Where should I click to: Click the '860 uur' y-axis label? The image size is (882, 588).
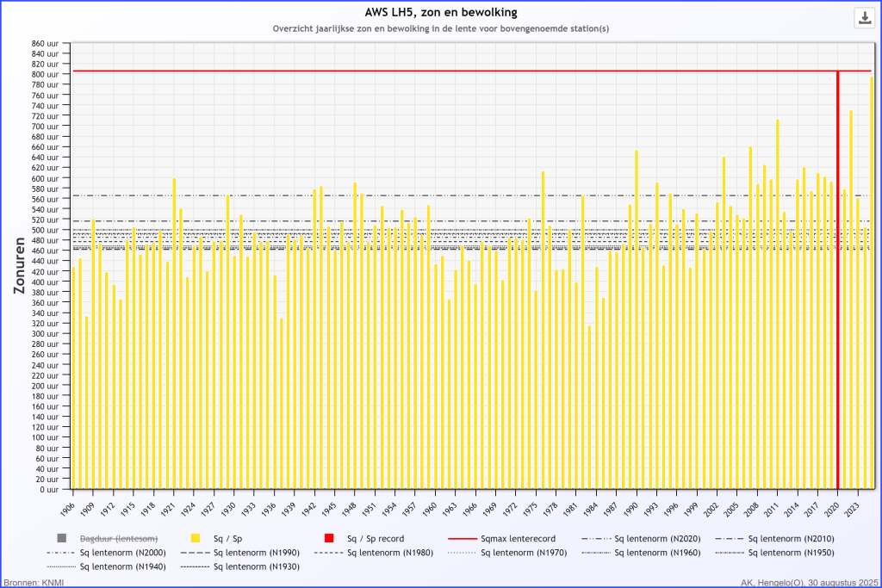(45, 43)
